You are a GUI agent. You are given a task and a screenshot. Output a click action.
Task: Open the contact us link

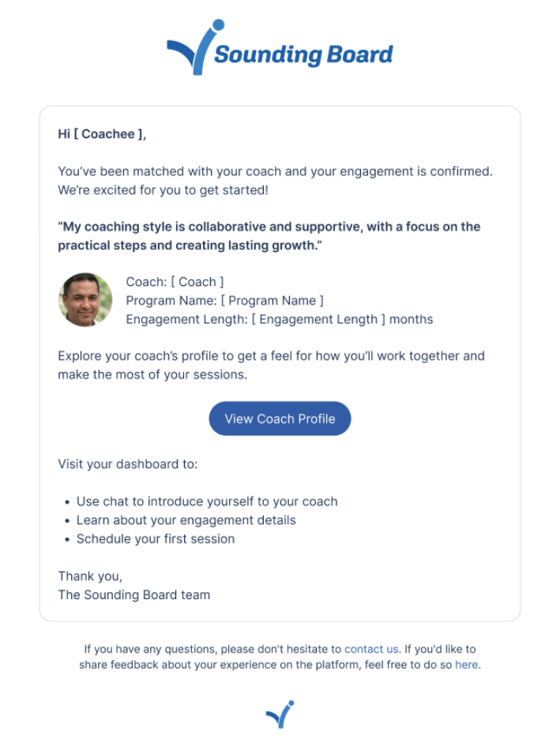(371, 649)
